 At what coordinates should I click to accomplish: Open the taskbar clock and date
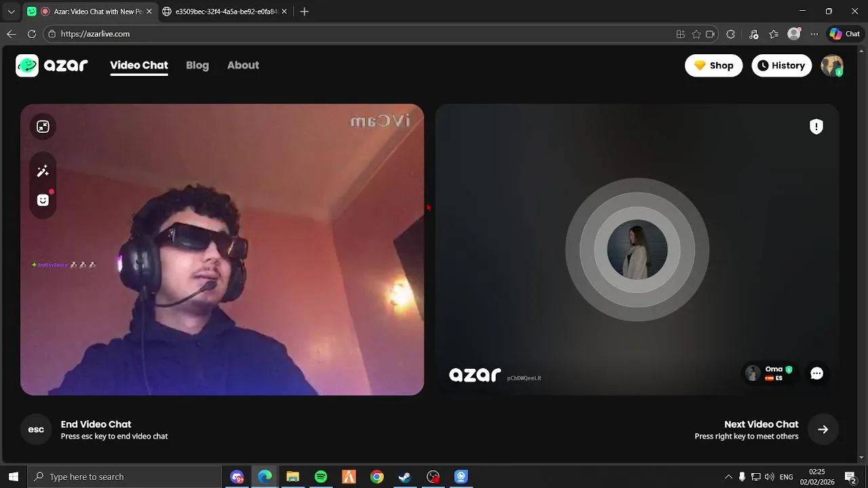pyautogui.click(x=817, y=476)
